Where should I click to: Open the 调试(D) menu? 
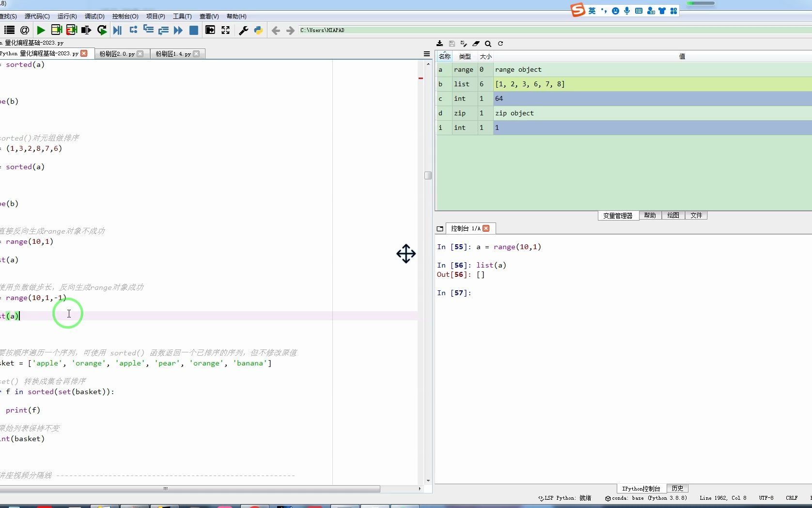click(x=94, y=16)
